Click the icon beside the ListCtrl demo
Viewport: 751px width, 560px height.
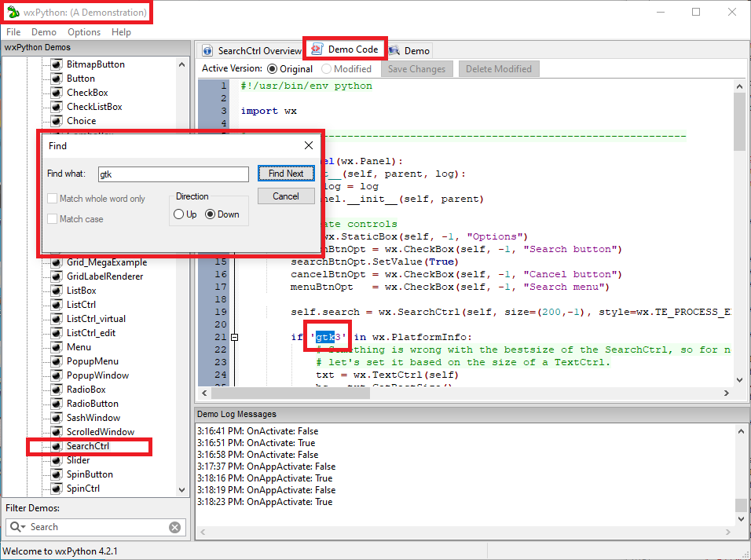coord(57,305)
